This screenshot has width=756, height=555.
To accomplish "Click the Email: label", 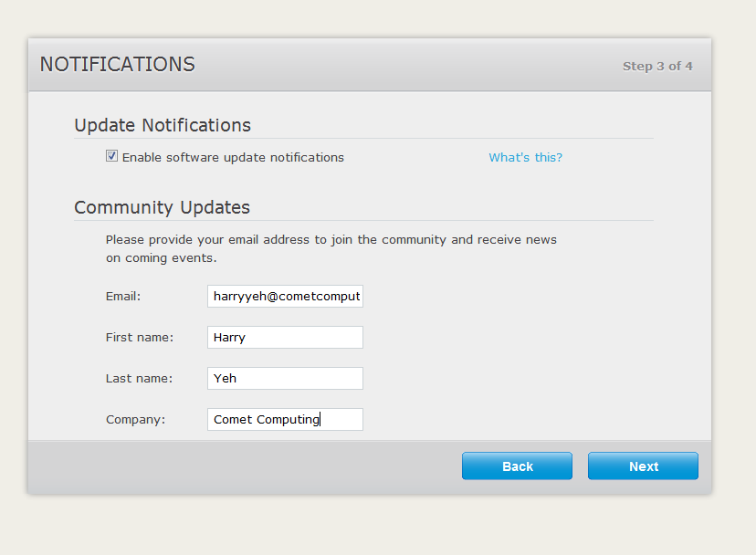I will [x=123, y=296].
